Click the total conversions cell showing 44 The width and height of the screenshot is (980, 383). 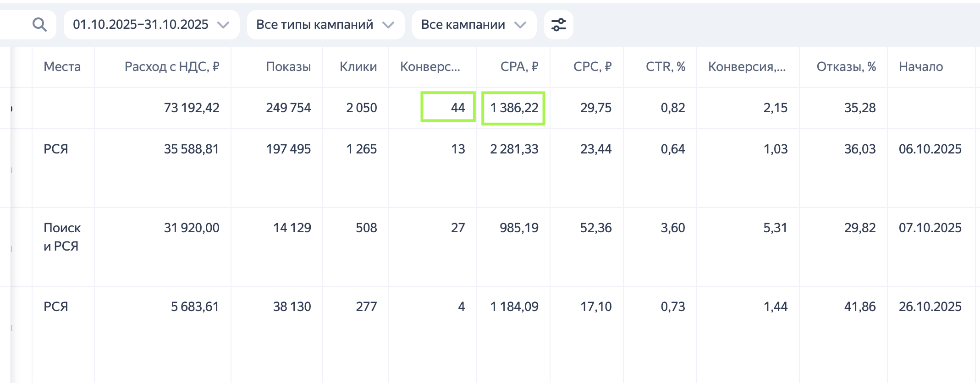448,108
